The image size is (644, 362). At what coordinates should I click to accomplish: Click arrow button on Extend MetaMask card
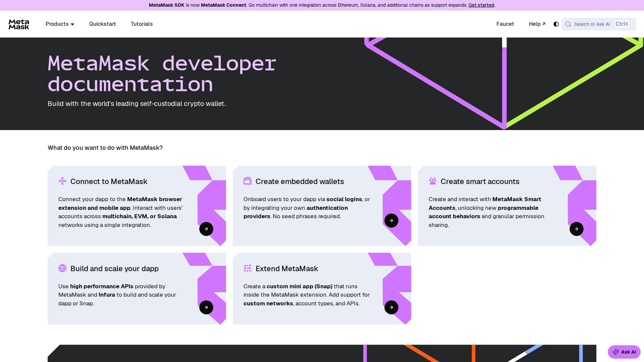coord(391,307)
